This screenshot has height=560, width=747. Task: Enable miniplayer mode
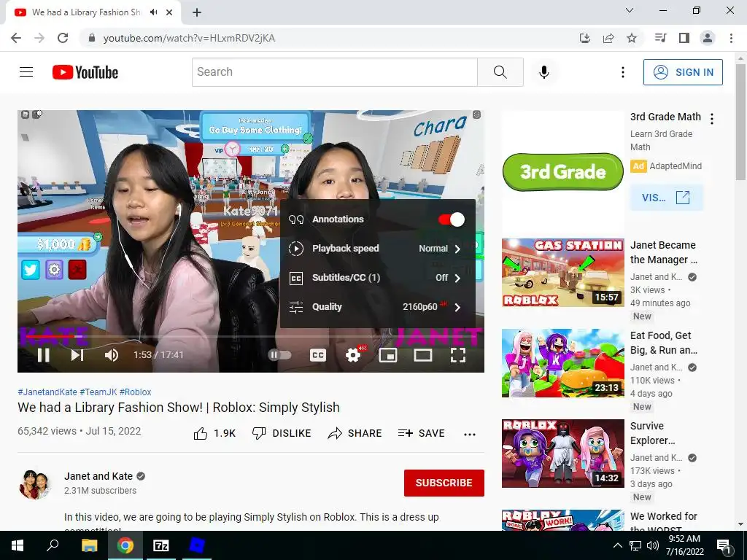pyautogui.click(x=388, y=355)
